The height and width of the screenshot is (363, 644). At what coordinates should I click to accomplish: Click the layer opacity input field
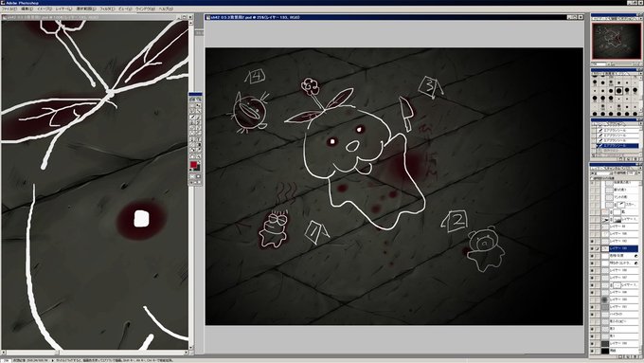(x=631, y=173)
